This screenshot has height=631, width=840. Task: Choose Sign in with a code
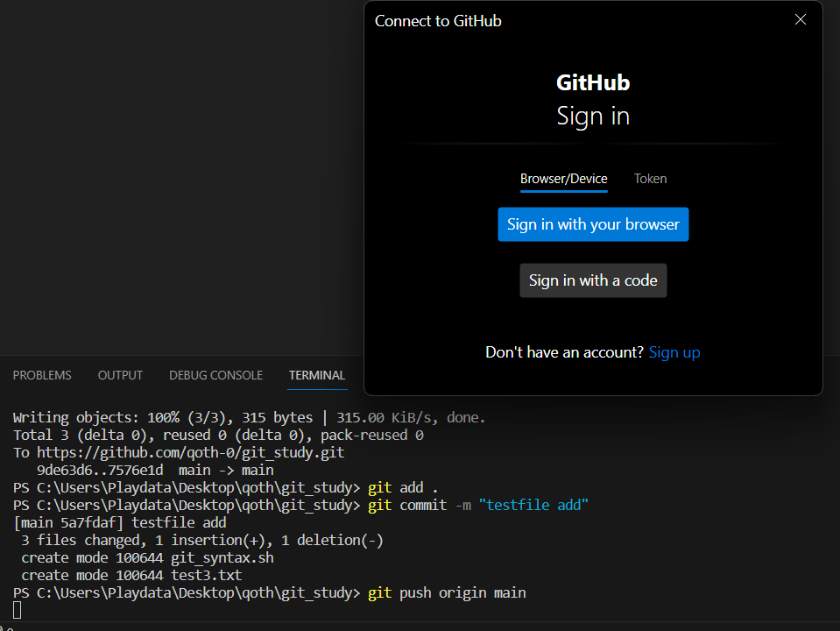click(593, 280)
